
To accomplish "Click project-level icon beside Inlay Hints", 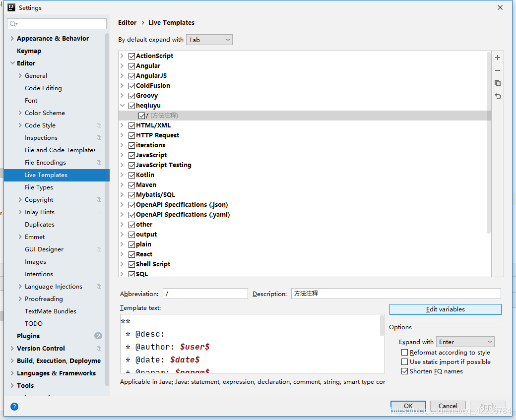I will (x=99, y=212).
